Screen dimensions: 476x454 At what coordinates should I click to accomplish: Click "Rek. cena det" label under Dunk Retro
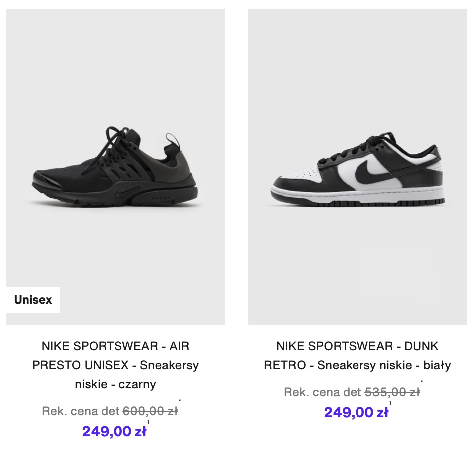coord(323,392)
